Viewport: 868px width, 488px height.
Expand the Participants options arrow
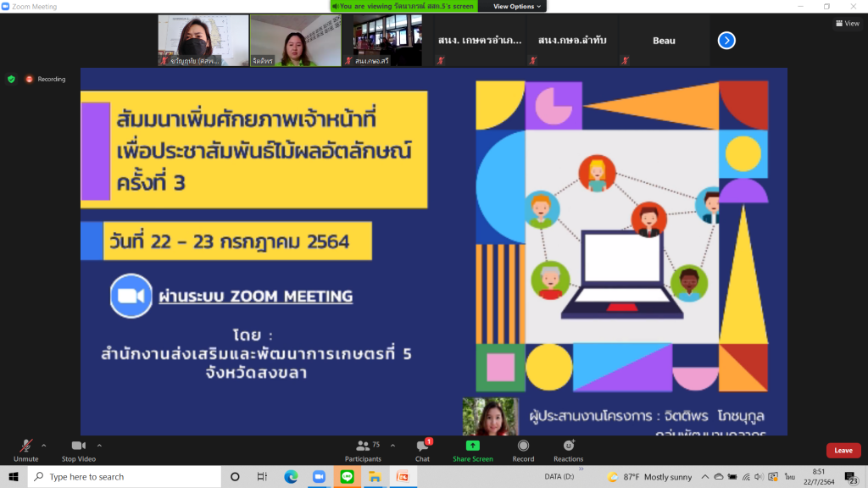click(392, 446)
